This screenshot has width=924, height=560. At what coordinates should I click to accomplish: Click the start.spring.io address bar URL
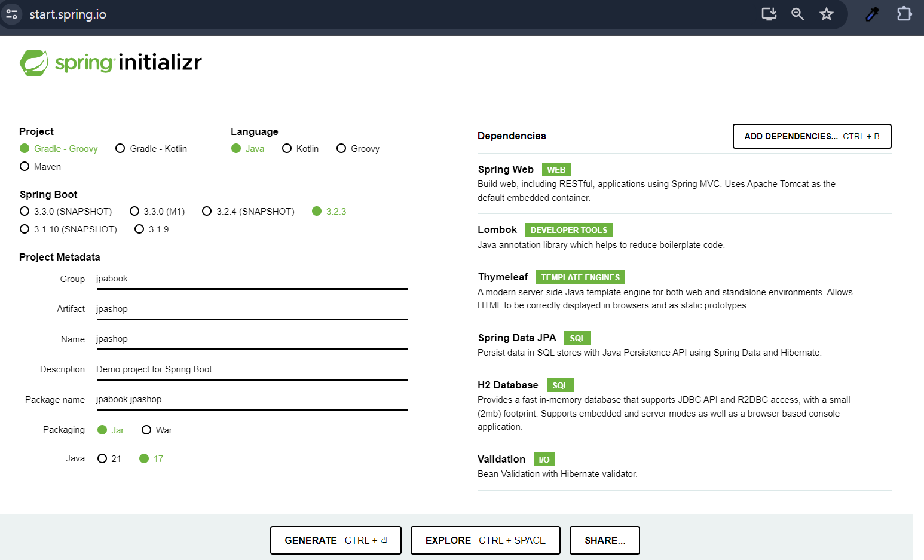pos(68,14)
